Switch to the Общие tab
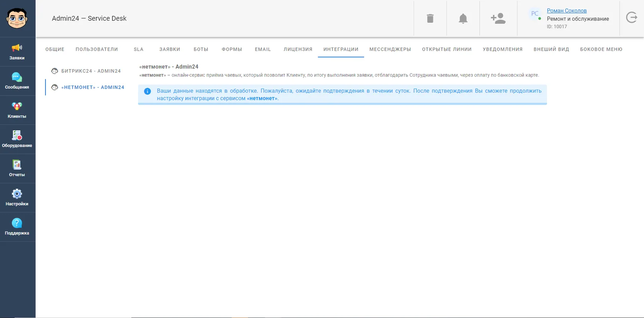 [55, 49]
